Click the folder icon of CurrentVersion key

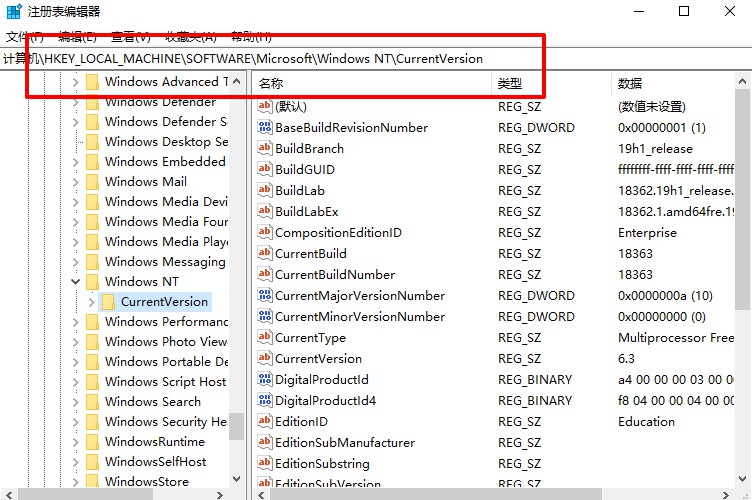108,302
